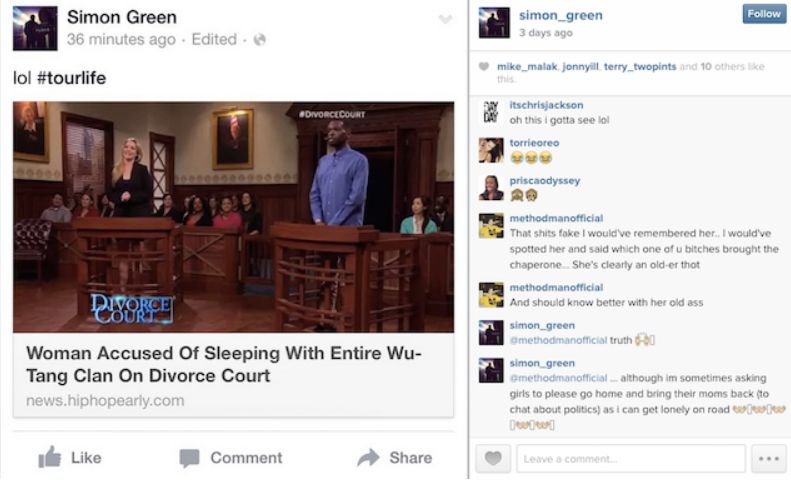Click priscaodyssey username

pos(544,181)
